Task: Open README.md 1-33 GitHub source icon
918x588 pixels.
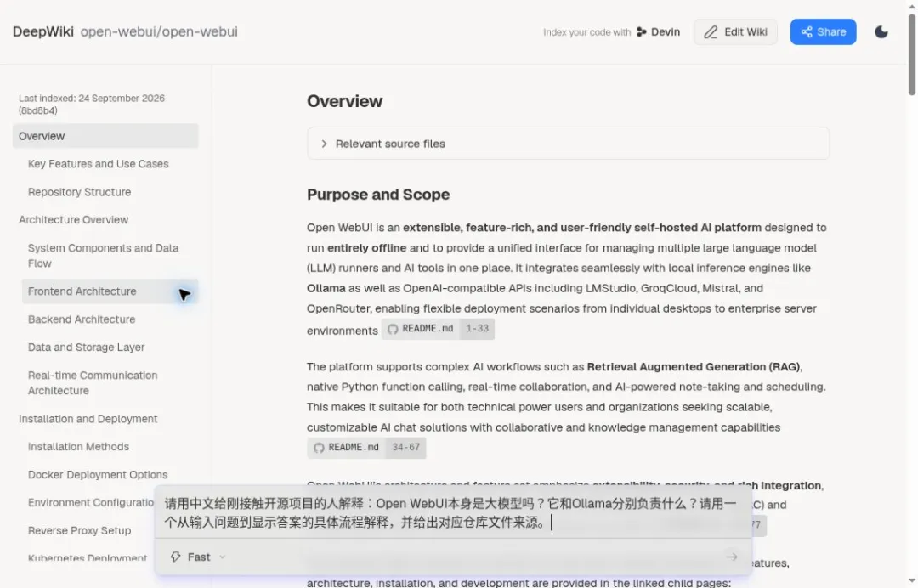Action: (393, 329)
